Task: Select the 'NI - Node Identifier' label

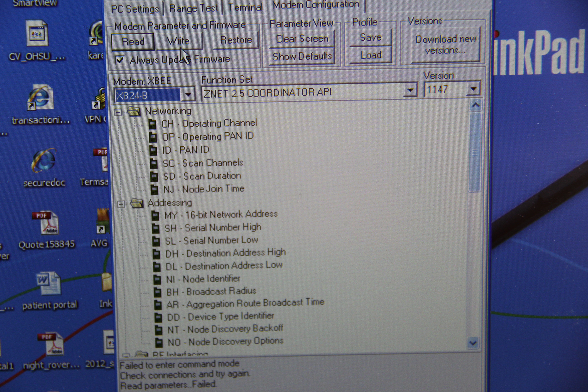Action: [x=203, y=279]
